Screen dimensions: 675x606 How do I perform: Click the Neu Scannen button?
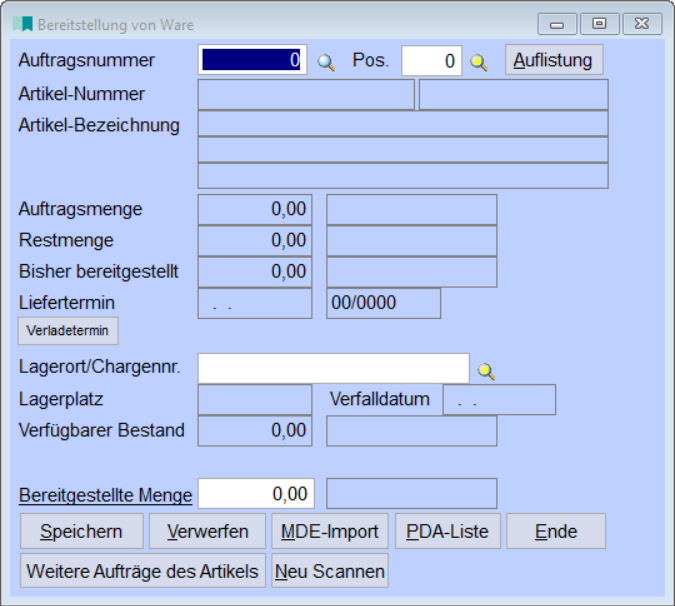coord(330,571)
